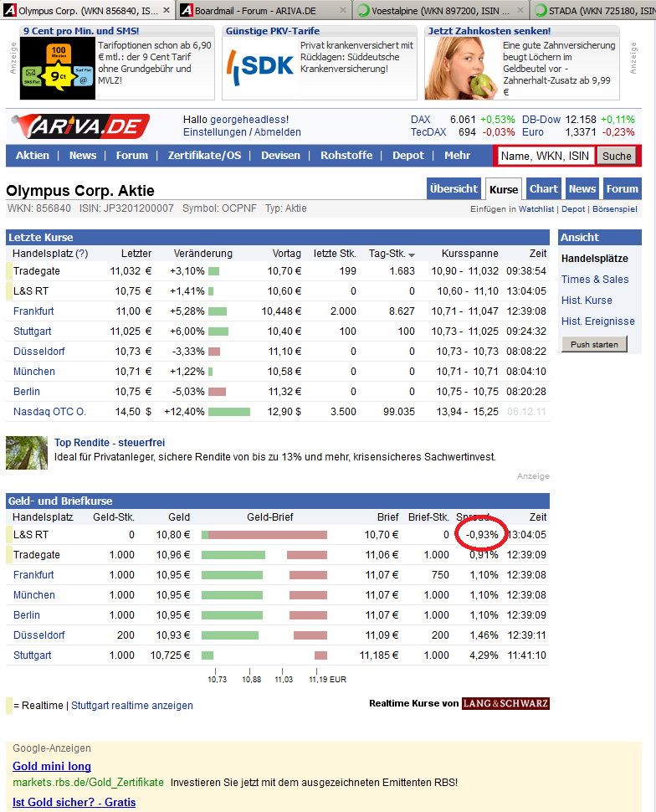Open the Gold mini long ad link
This screenshot has height=812, width=656.
pyautogui.click(x=52, y=767)
